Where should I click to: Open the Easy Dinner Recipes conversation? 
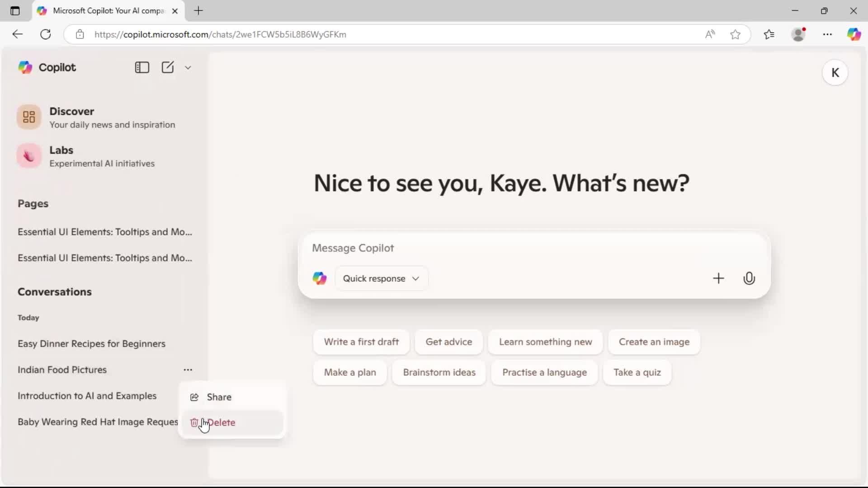pos(92,343)
